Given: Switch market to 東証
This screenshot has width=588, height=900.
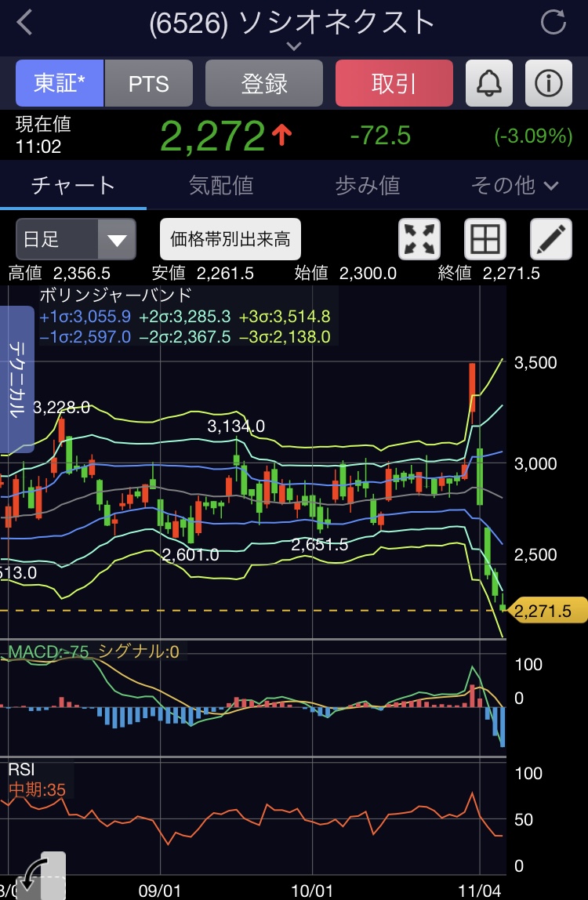Looking at the screenshot, I should tap(60, 83).
